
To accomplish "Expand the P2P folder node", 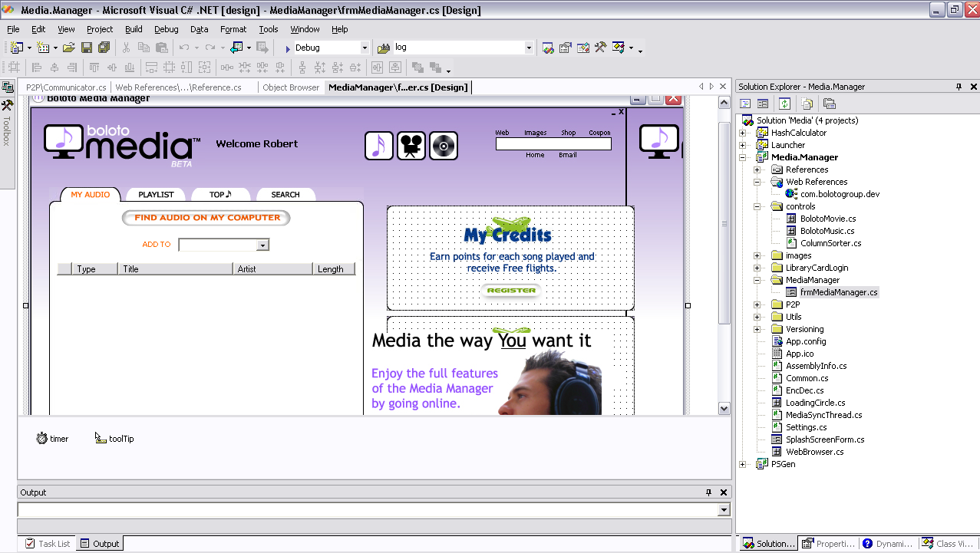I will point(757,304).
